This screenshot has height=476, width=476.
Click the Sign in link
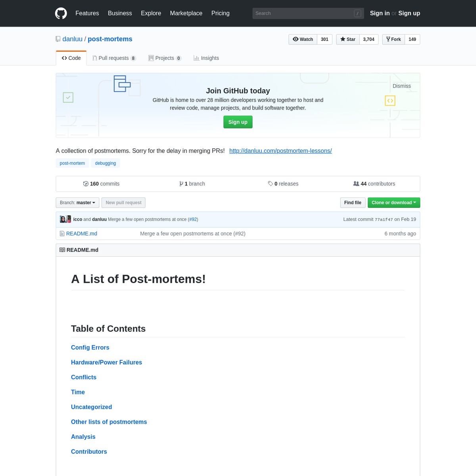click(380, 13)
